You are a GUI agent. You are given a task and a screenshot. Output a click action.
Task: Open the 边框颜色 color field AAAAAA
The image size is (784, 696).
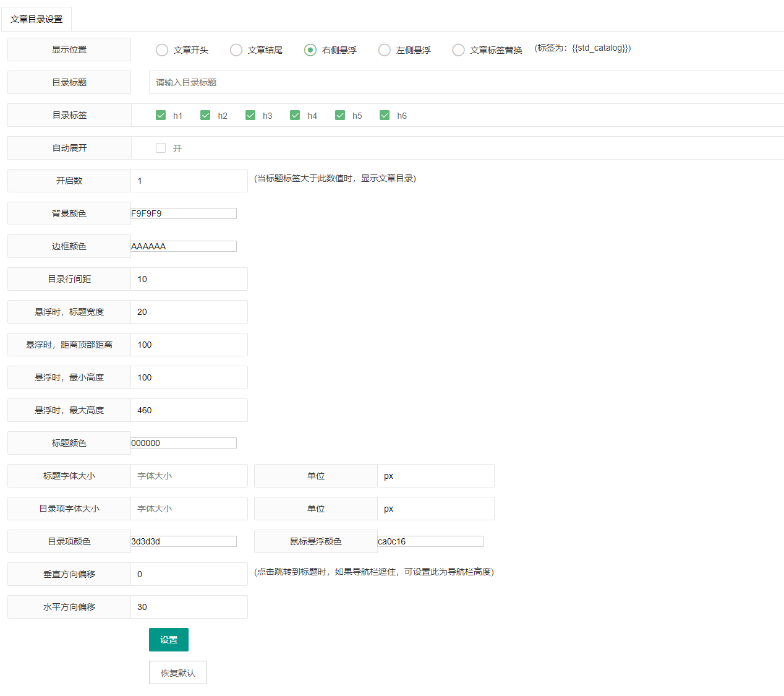[x=184, y=246]
